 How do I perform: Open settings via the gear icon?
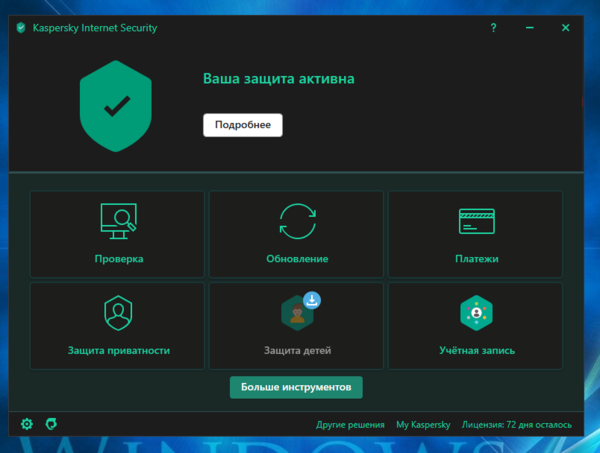(27, 424)
